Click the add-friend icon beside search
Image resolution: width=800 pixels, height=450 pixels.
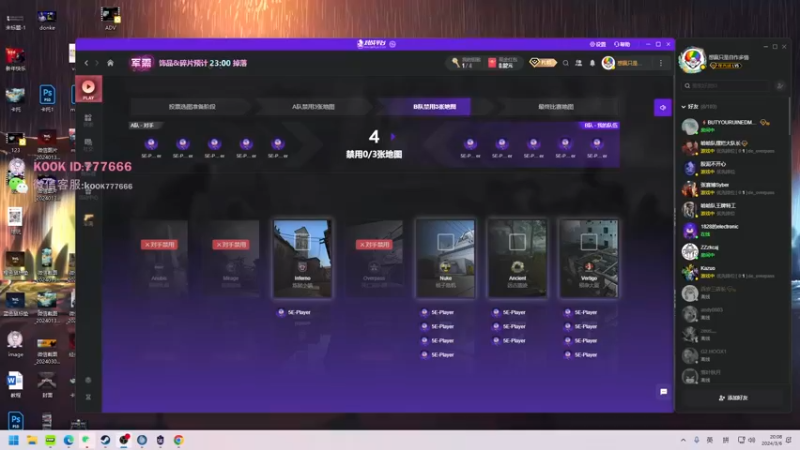(x=780, y=86)
